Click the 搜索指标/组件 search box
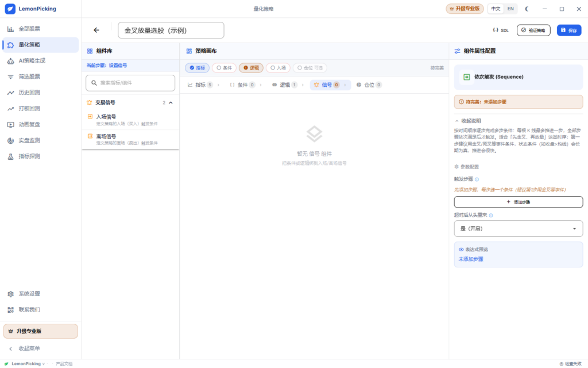 coord(130,83)
